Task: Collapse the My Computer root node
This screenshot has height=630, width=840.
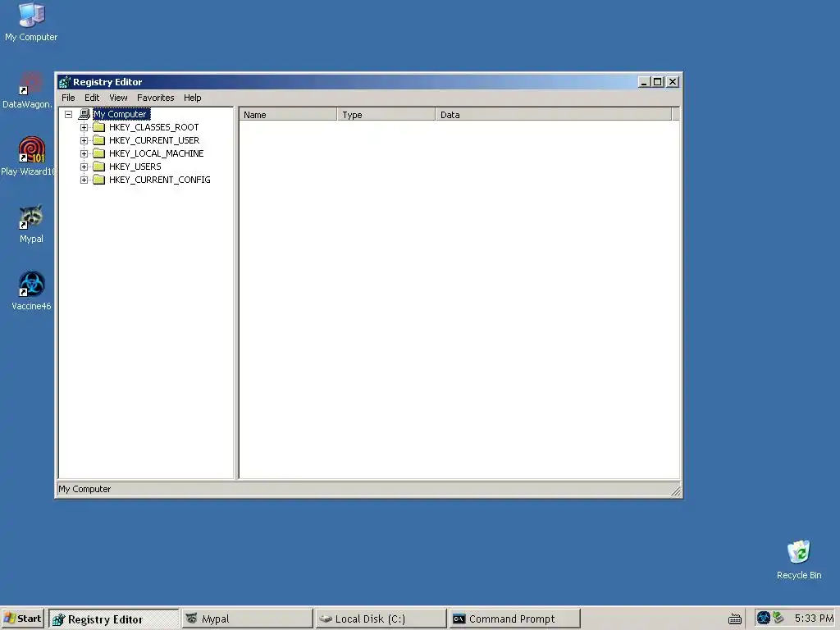Action: click(x=69, y=114)
